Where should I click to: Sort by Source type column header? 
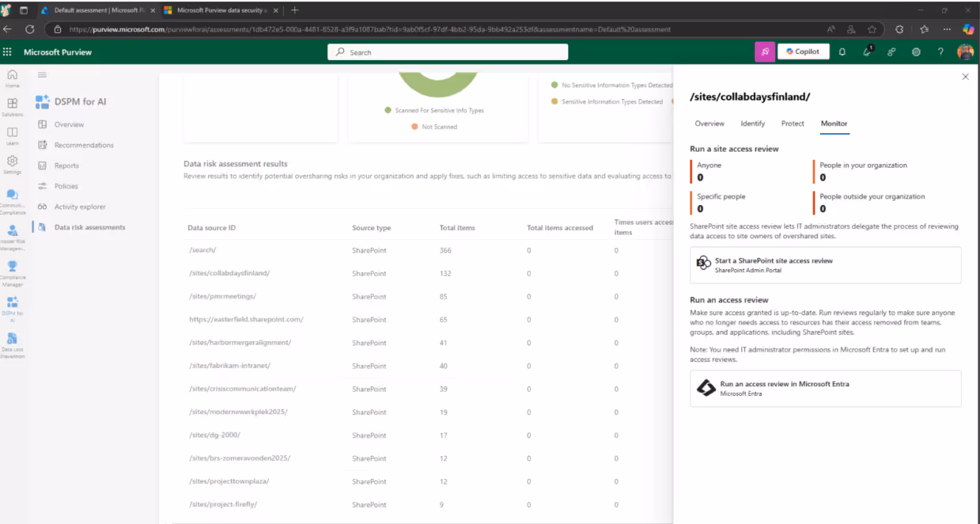click(x=371, y=228)
